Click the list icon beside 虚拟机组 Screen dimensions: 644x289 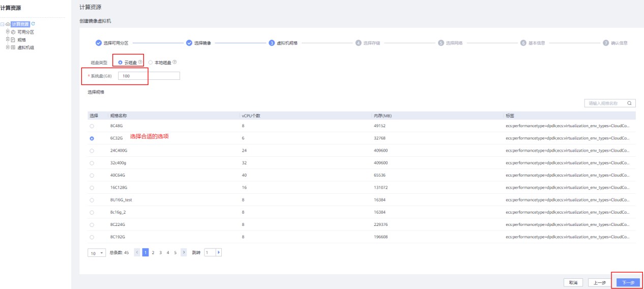tap(13, 47)
